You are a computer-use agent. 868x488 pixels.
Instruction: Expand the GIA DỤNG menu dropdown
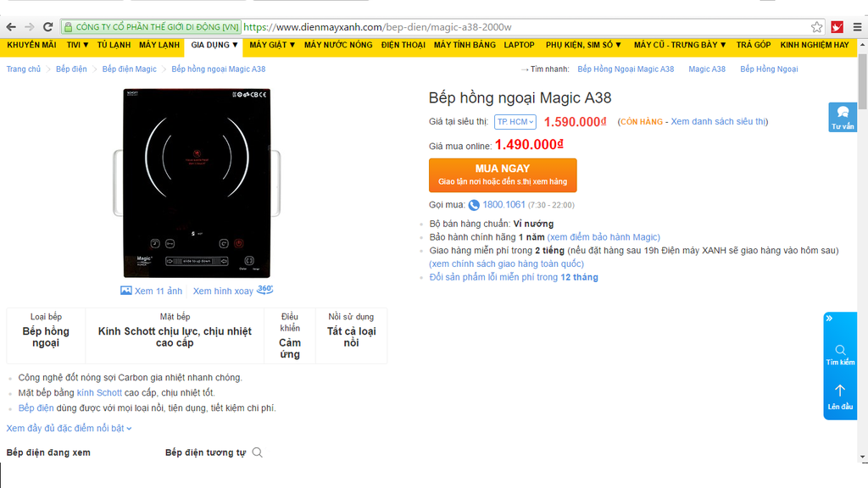pyautogui.click(x=214, y=45)
